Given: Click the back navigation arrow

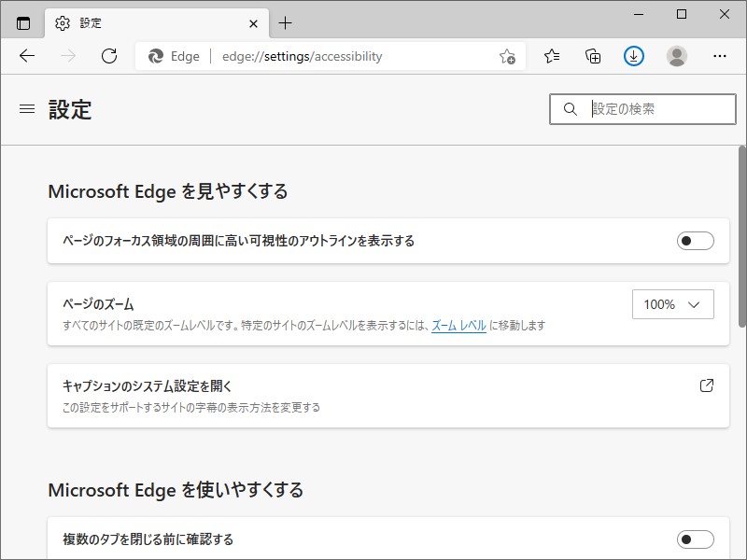Looking at the screenshot, I should 27,56.
